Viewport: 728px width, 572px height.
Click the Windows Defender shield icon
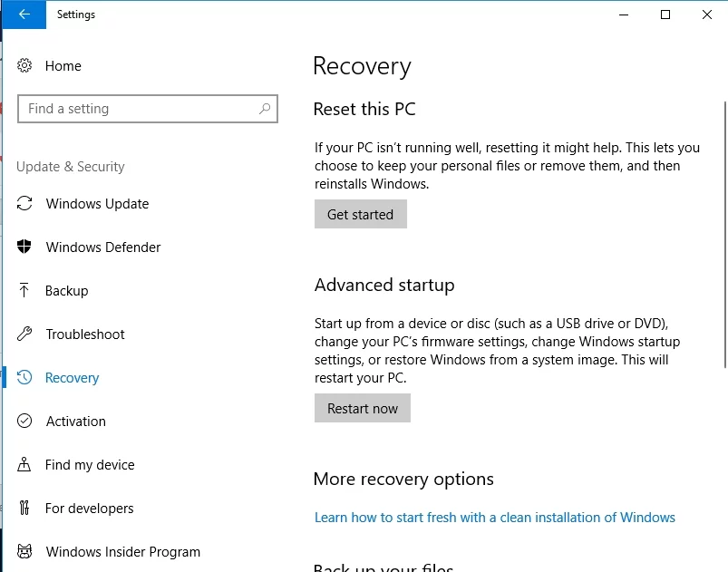coord(25,247)
